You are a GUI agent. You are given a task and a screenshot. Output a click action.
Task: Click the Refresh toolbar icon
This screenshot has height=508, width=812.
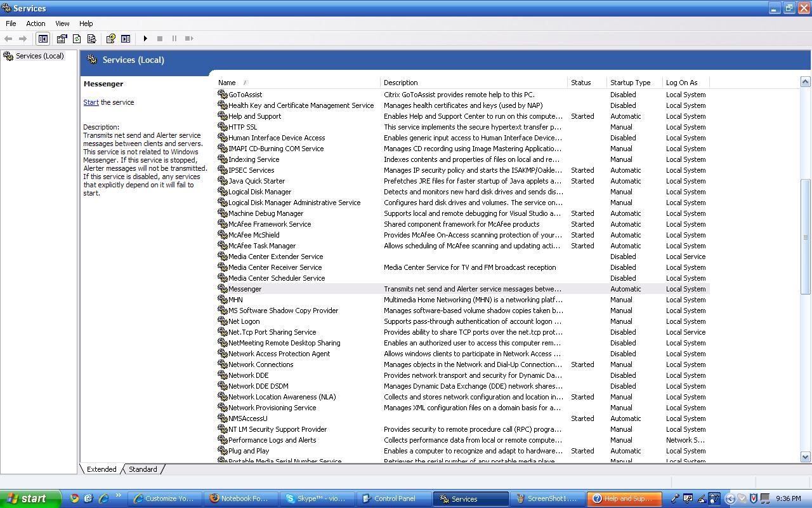[x=77, y=39]
